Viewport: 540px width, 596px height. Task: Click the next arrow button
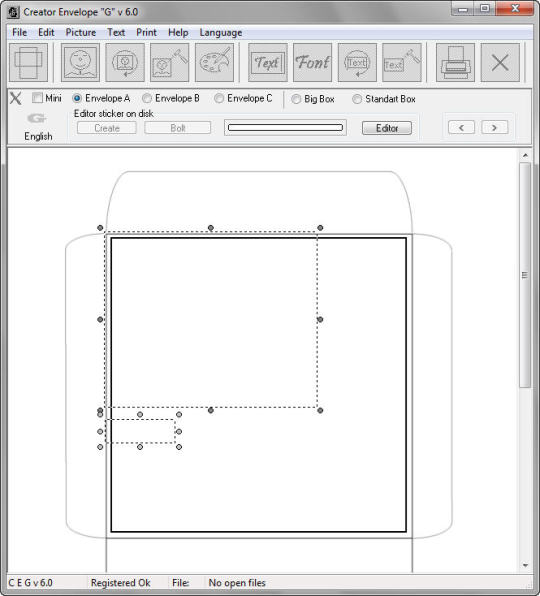[x=494, y=128]
